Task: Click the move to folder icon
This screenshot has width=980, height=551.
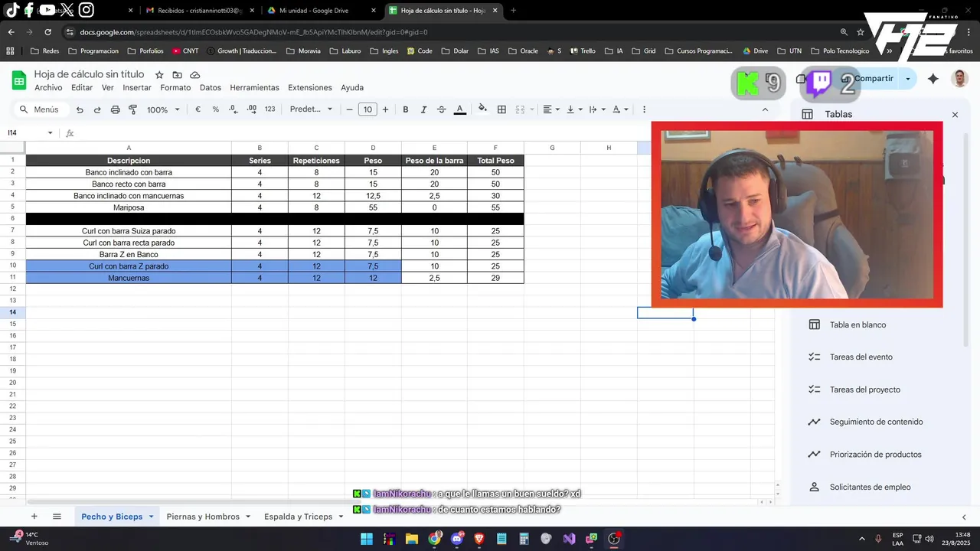Action: pyautogui.click(x=177, y=75)
